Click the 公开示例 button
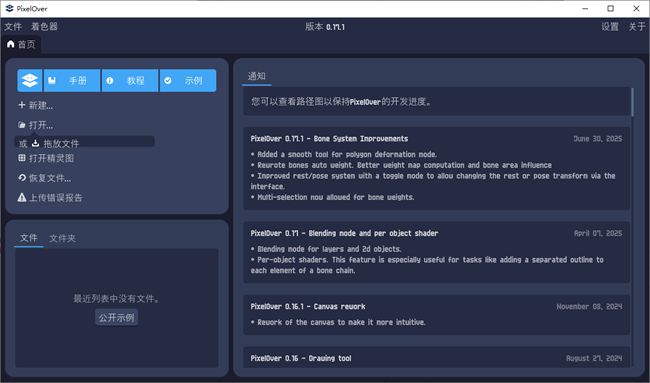Viewport: 650px width, 383px height. point(116,318)
